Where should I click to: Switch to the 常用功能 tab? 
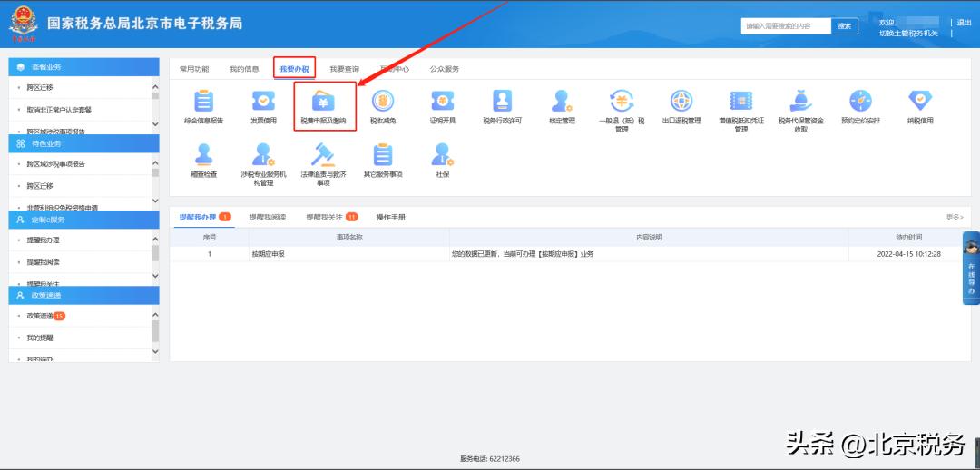point(194,69)
